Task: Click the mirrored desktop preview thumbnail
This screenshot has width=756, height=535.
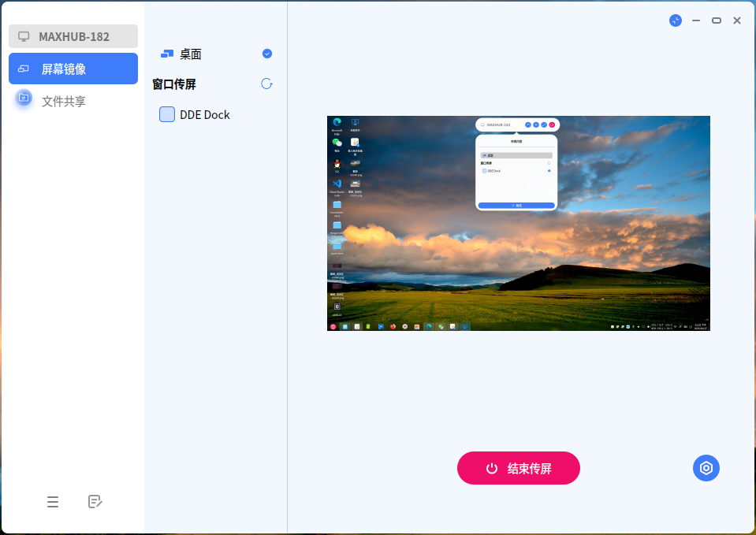Action: click(x=518, y=223)
